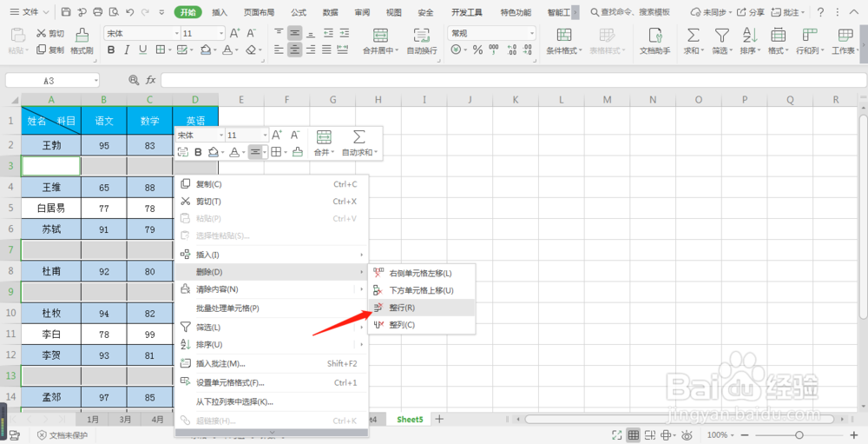
Task: Open the 公式 ribbon tab
Action: [x=299, y=12]
